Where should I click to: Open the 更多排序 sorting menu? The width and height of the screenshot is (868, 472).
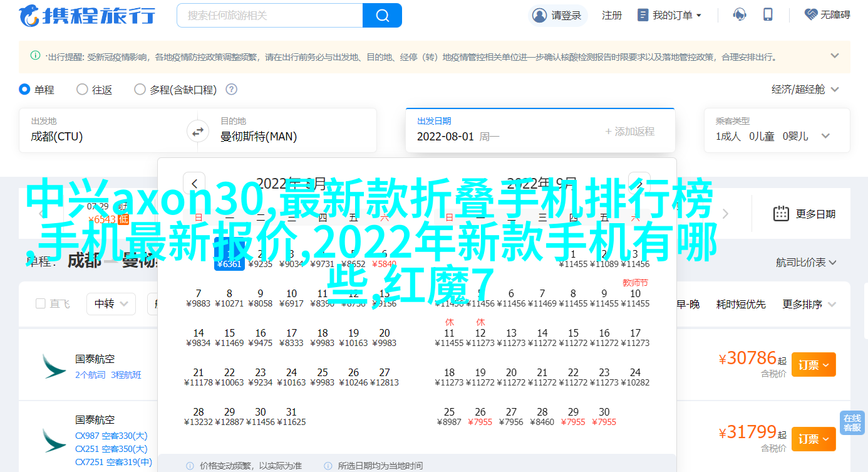809,304
